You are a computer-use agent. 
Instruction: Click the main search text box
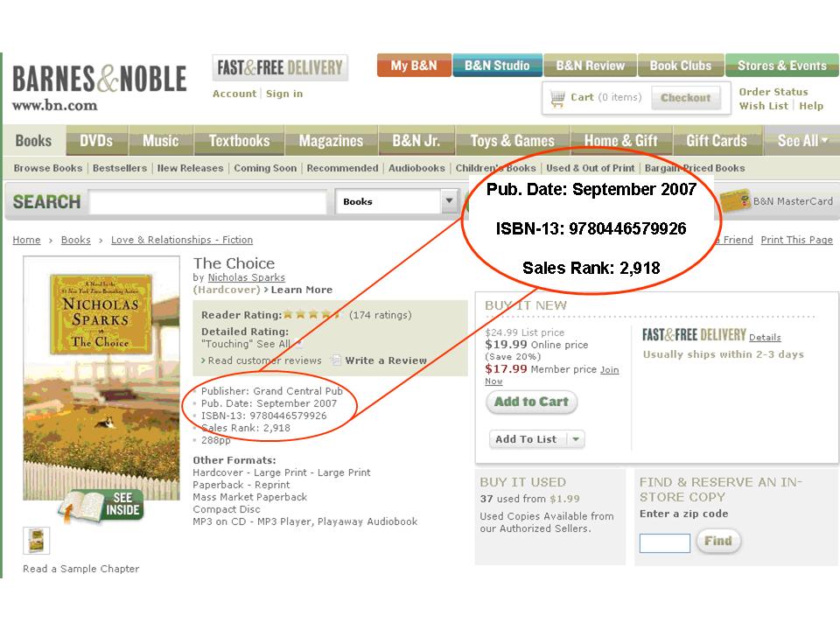coord(208,202)
